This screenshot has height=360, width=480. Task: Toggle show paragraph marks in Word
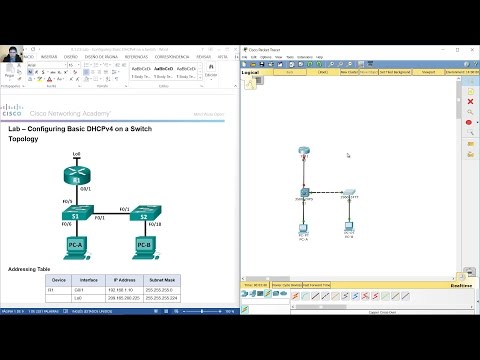pos(116,79)
